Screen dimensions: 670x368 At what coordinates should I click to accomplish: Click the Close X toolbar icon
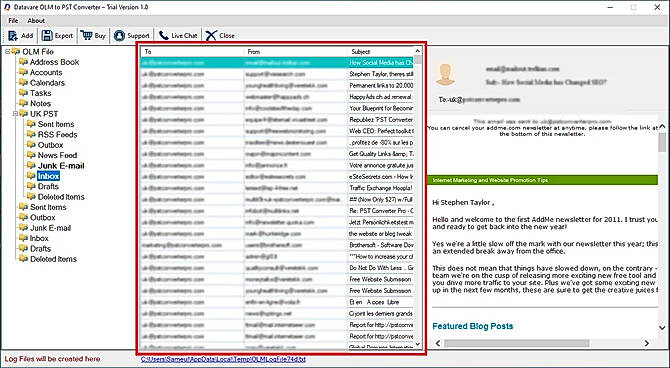[211, 35]
